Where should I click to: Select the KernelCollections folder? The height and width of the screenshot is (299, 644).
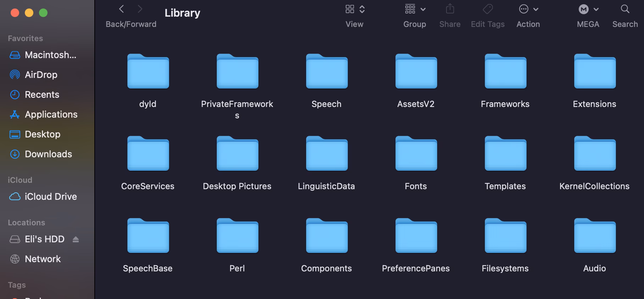coord(595,154)
